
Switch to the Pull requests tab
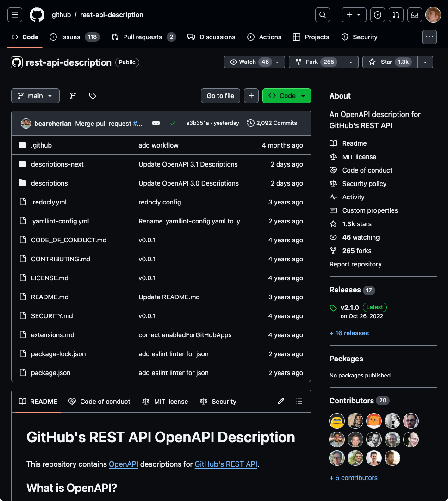click(x=143, y=37)
